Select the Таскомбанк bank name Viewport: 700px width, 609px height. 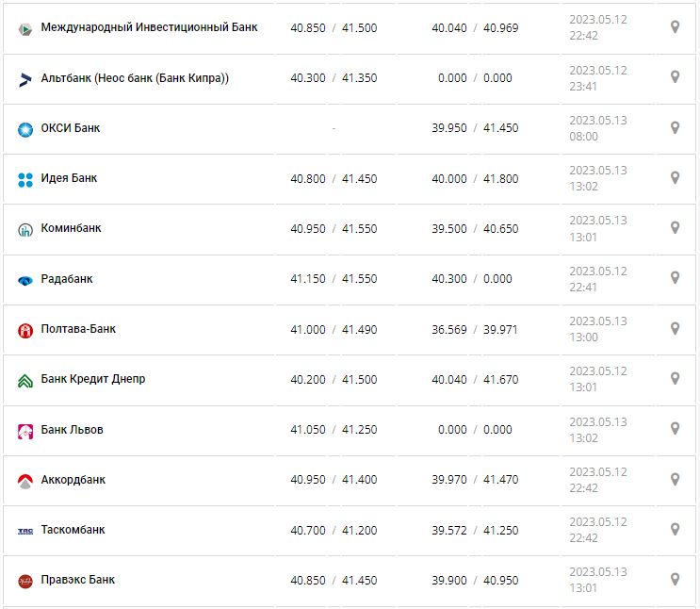pos(73,530)
